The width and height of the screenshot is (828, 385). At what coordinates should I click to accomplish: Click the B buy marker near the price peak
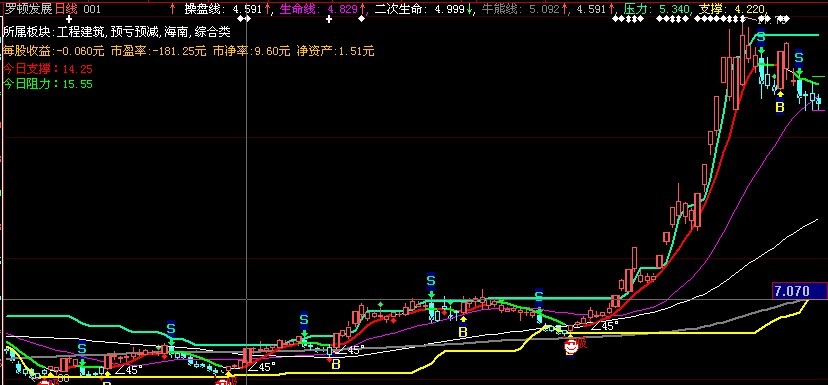pos(780,107)
